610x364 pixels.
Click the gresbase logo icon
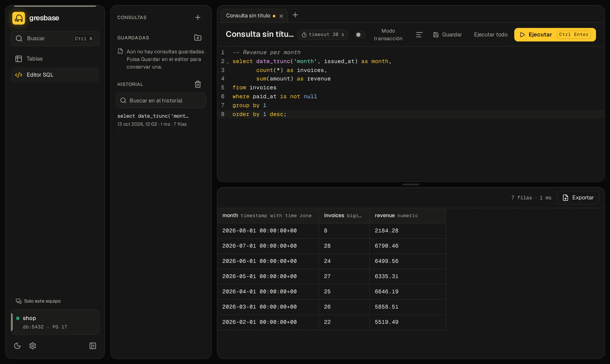[x=19, y=18]
